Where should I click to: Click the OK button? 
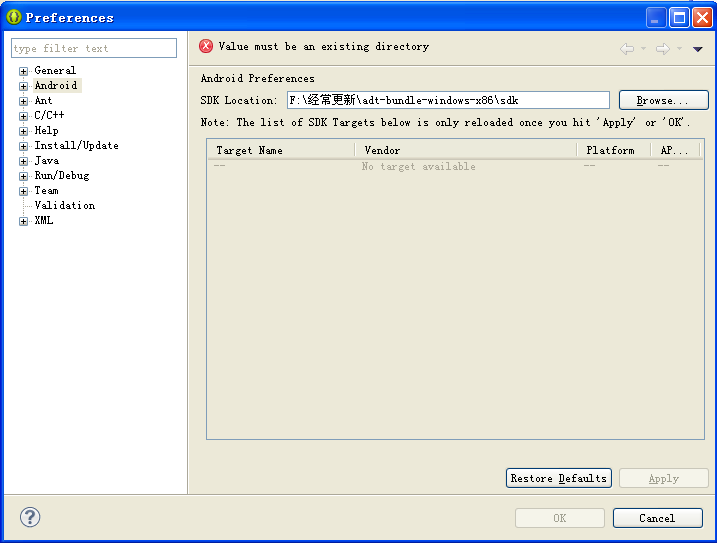(x=560, y=518)
